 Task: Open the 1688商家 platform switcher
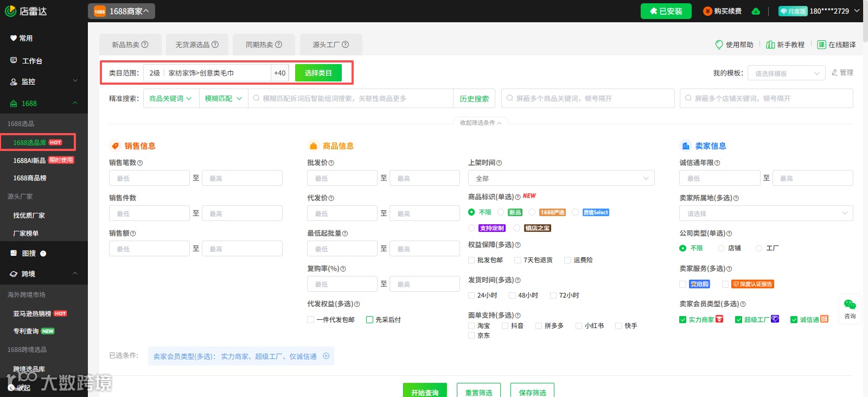(122, 11)
